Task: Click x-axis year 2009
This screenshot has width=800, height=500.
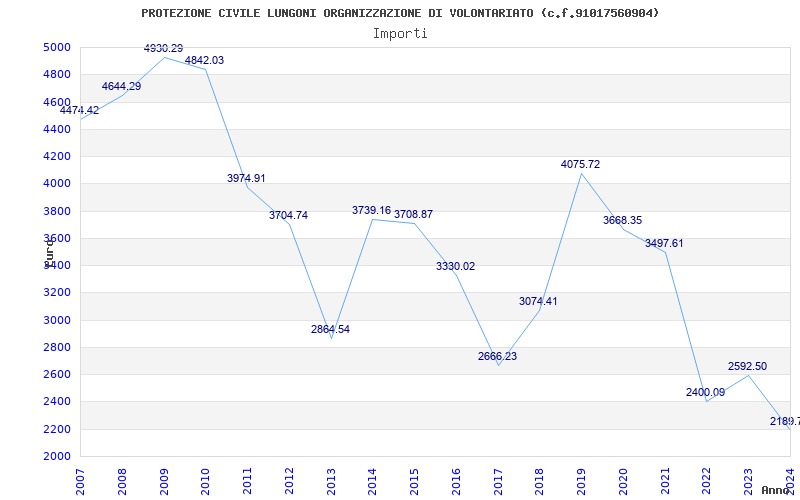Action: tap(164, 482)
